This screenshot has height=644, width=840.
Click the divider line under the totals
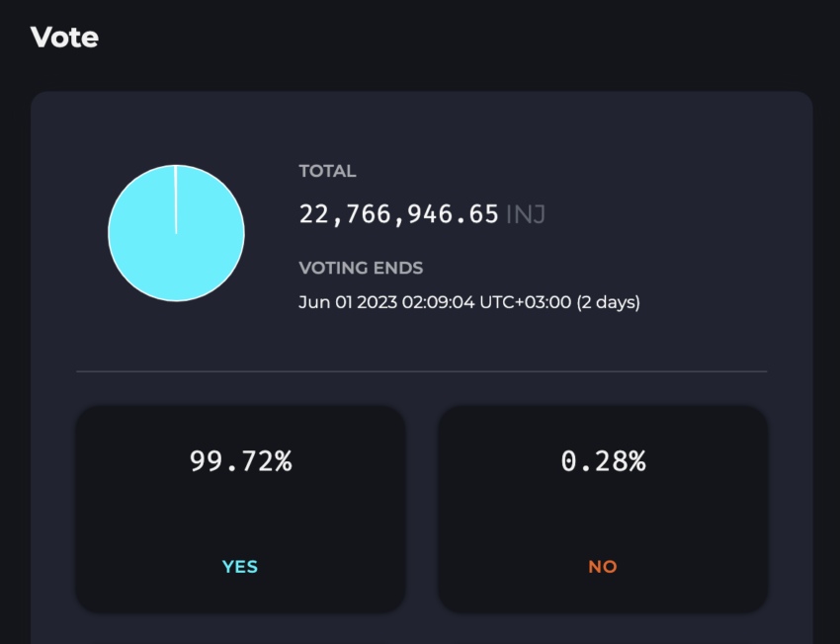pyautogui.click(x=422, y=371)
